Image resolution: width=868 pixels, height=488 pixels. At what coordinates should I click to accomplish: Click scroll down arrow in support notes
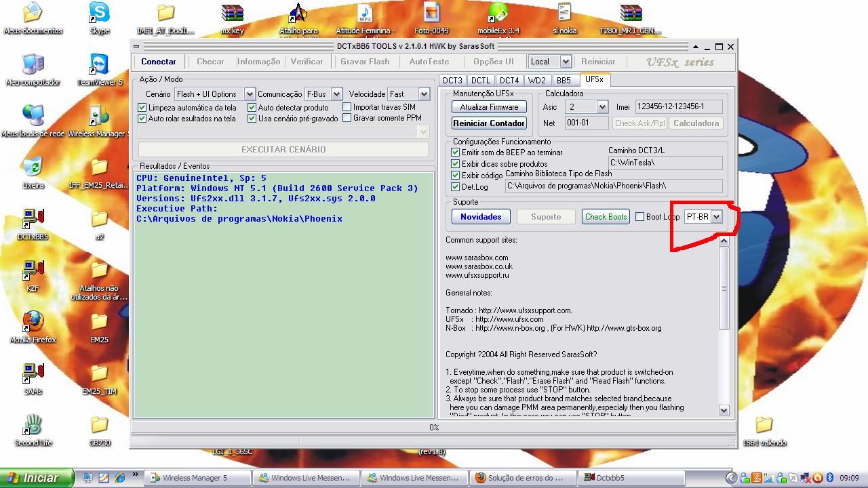click(724, 410)
